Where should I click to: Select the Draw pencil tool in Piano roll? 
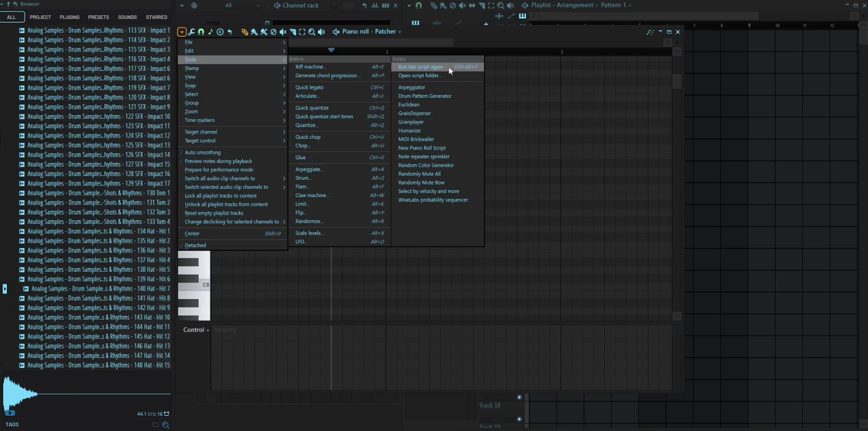(x=244, y=32)
